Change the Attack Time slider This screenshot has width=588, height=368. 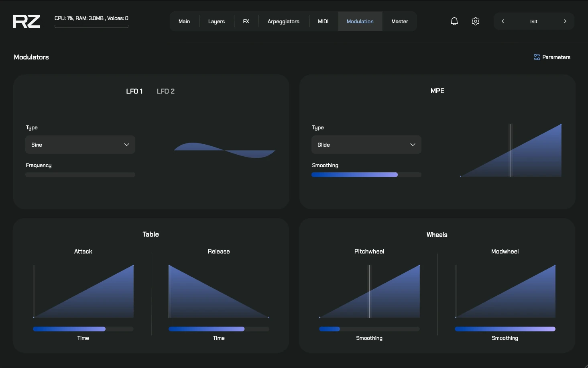point(83,329)
